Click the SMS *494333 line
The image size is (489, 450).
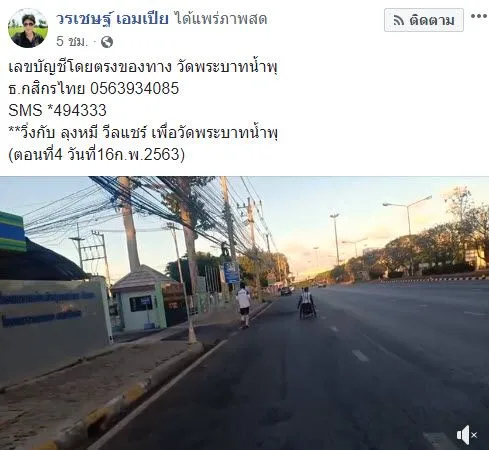point(57,110)
